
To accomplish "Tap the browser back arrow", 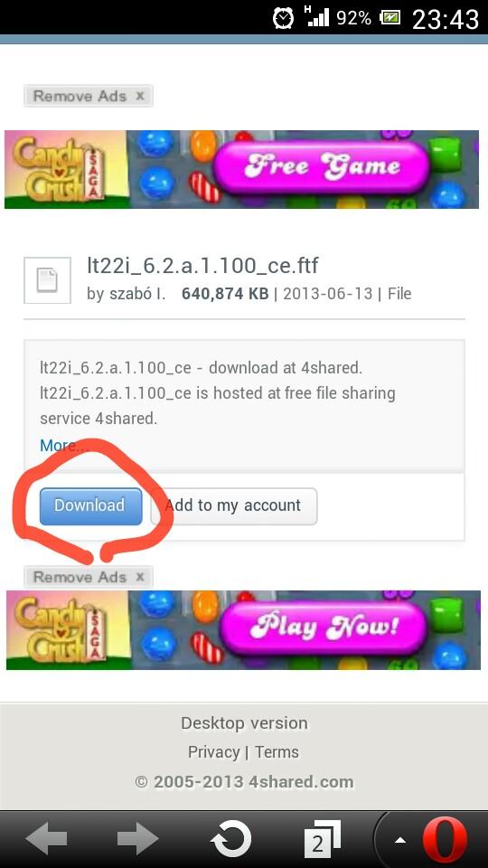I will coord(46,840).
